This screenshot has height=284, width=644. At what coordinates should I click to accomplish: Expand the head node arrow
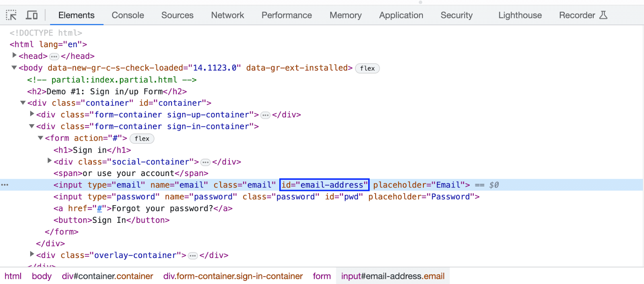(x=14, y=56)
